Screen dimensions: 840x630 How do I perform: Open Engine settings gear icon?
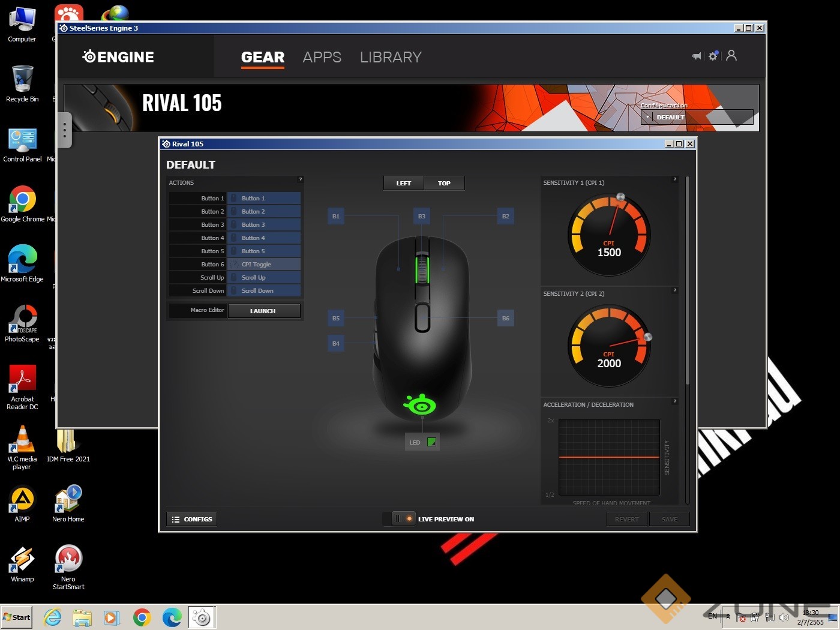point(713,56)
